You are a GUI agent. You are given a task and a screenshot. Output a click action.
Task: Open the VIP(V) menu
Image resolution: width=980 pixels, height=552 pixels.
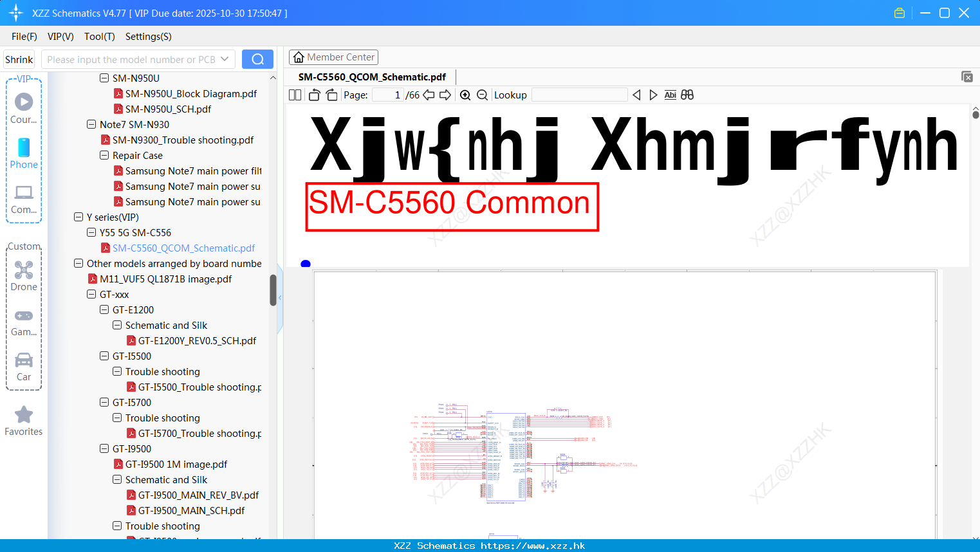(60, 37)
